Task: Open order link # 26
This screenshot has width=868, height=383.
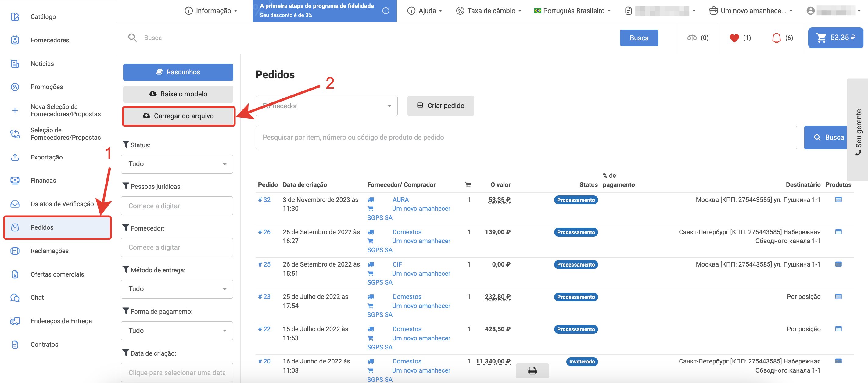Action: click(x=264, y=232)
